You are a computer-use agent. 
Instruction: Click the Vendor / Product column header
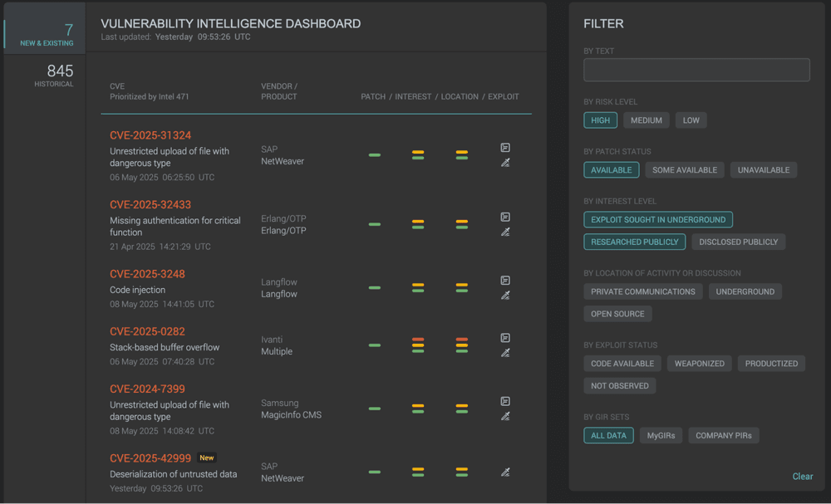278,91
